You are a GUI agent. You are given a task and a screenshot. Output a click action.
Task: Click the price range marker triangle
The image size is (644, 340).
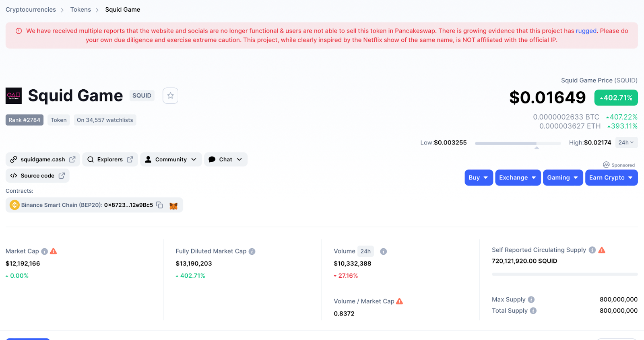tap(537, 148)
